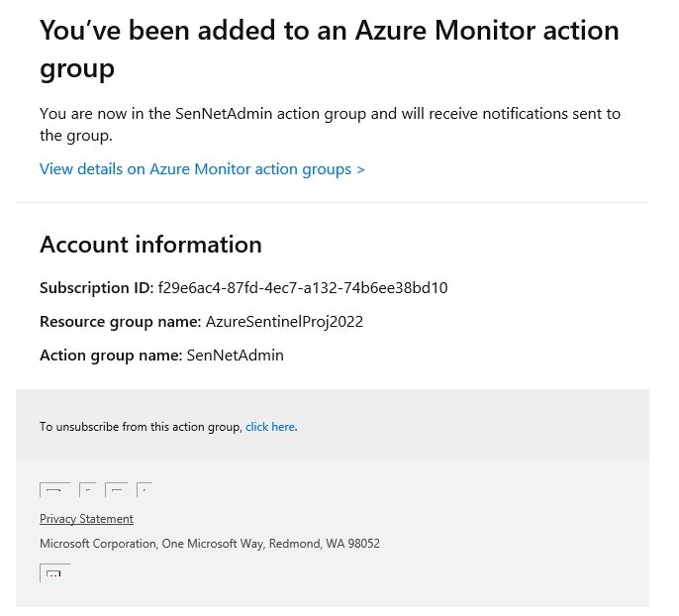Screen dimensions: 679x616
Task: Click the 'click here' unsubscribe link
Action: tap(270, 427)
